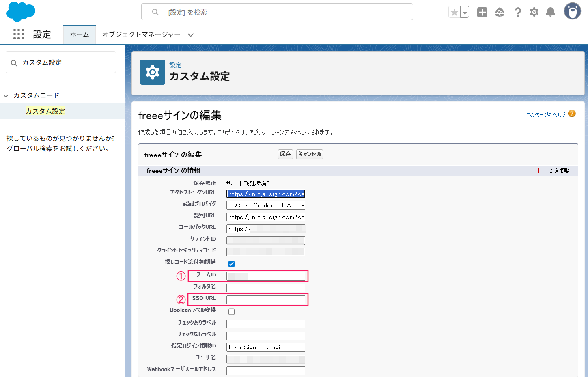Expand the オブジェクトマネージャー tab chevron
The height and width of the screenshot is (377, 588).
tap(191, 35)
